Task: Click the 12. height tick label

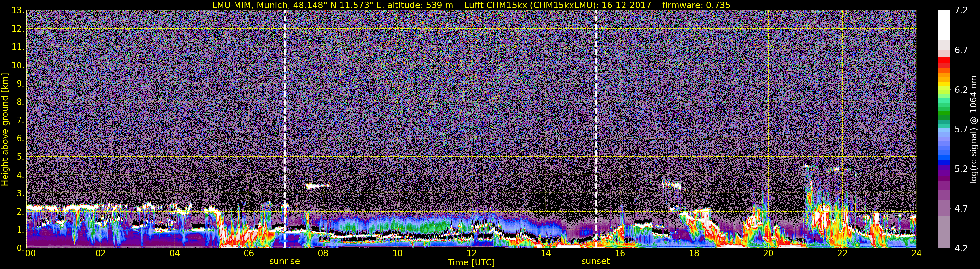Action: 18,29
